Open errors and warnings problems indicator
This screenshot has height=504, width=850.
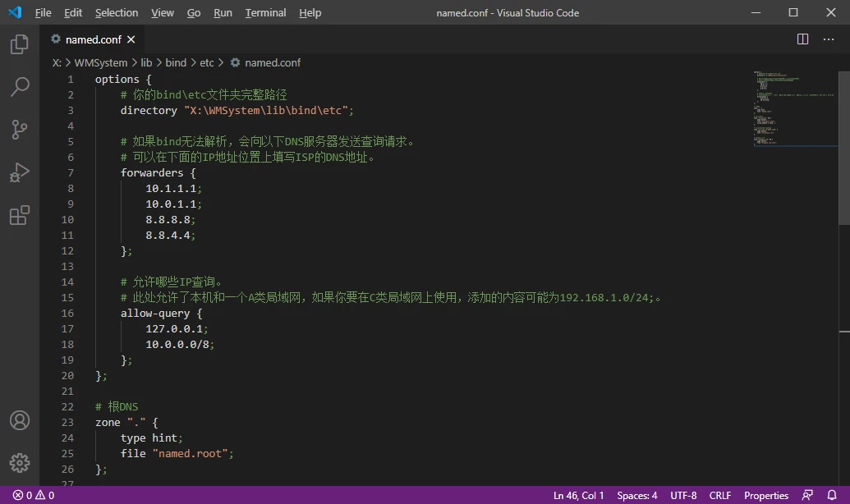[34, 495]
